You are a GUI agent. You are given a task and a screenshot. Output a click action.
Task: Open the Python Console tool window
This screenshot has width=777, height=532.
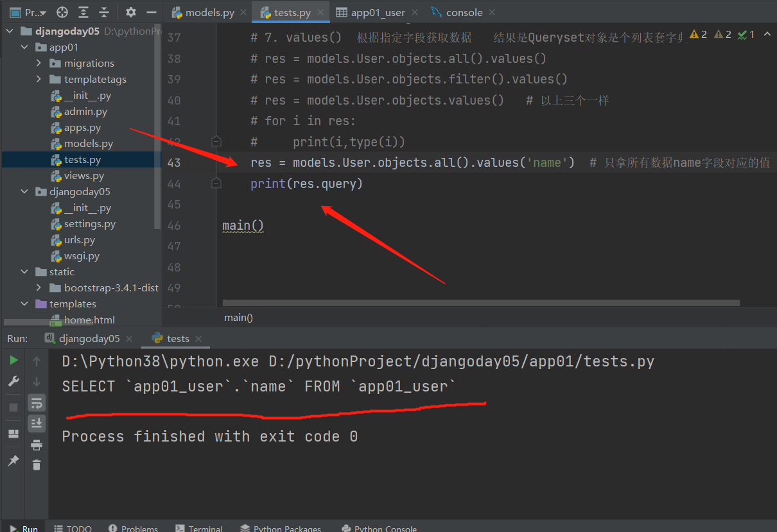380,529
